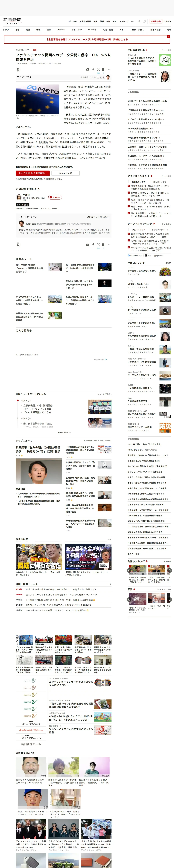Screen dimensions: 174x868
Task: Expand comment via 続きを読む link
Action: [x=103, y=233]
